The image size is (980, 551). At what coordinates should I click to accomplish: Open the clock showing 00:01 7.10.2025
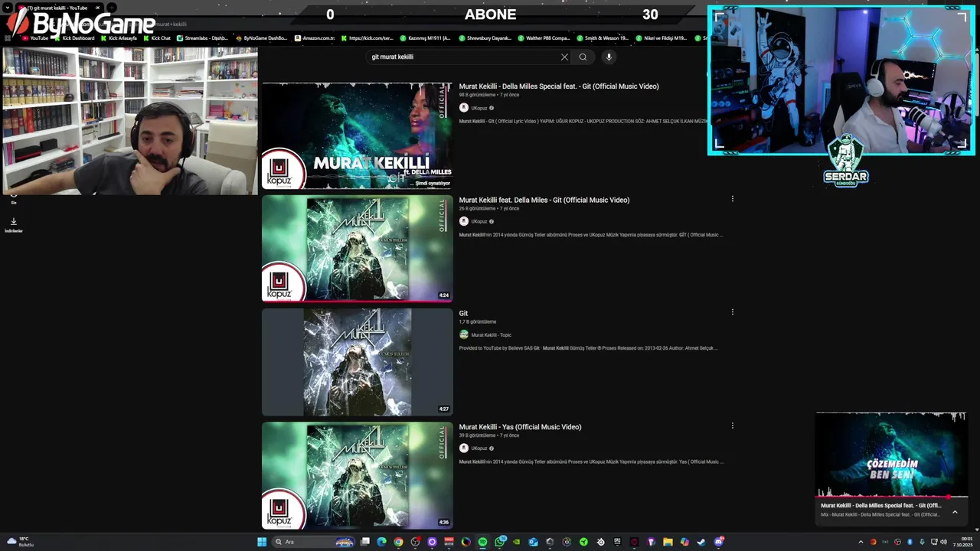pos(962,542)
